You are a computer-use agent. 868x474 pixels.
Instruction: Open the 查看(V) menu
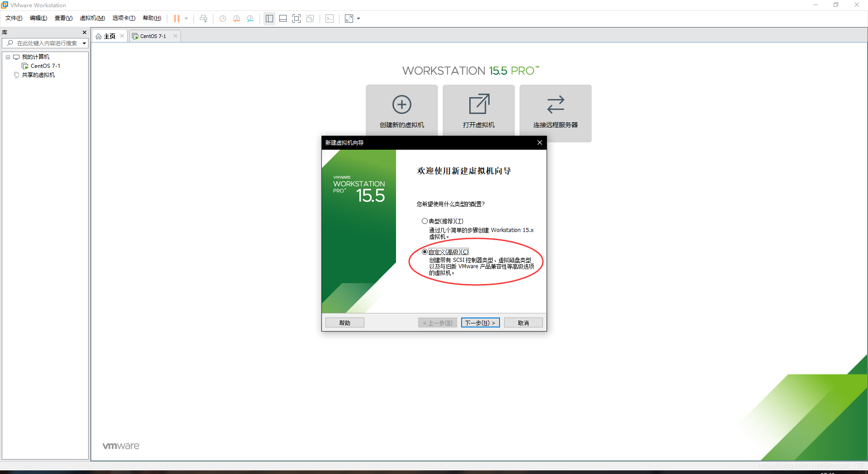63,18
